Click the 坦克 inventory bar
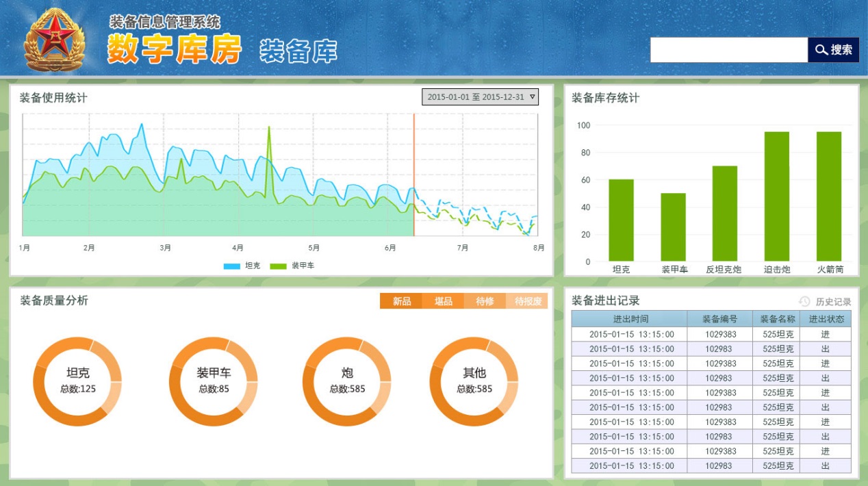The image size is (868, 486). [622, 220]
